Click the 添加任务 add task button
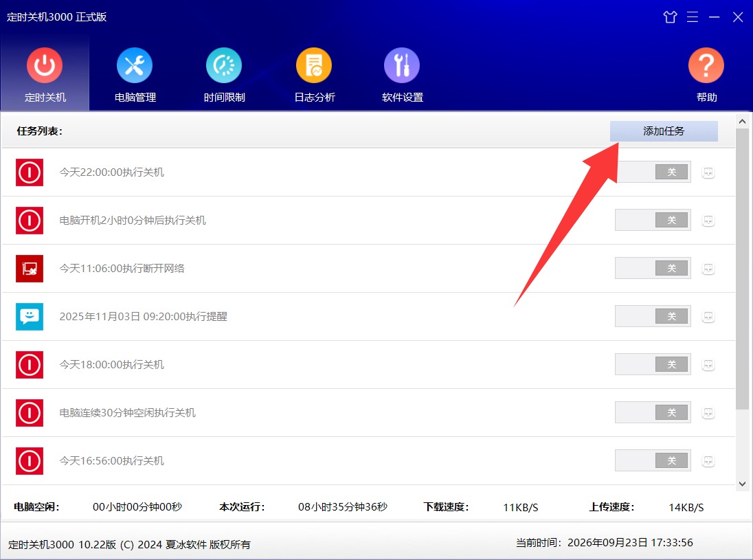This screenshot has width=753, height=560. coord(664,131)
